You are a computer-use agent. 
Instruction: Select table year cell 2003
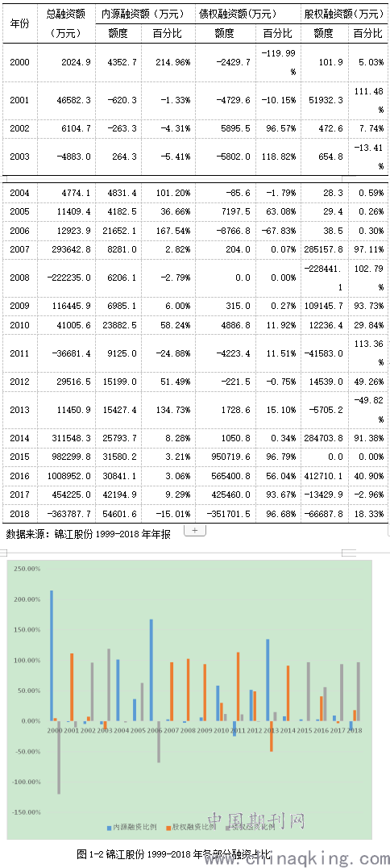tap(20, 156)
